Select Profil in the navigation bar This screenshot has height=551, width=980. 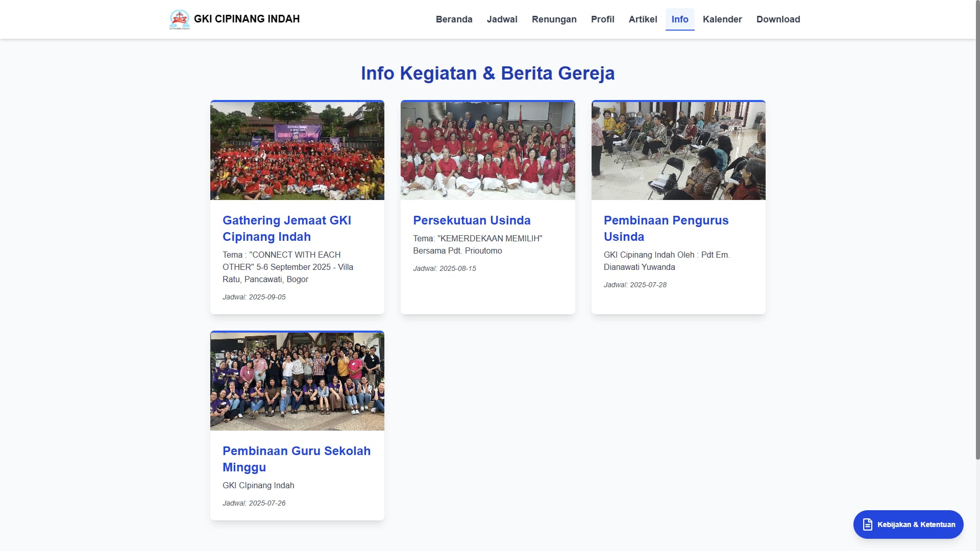coord(602,19)
